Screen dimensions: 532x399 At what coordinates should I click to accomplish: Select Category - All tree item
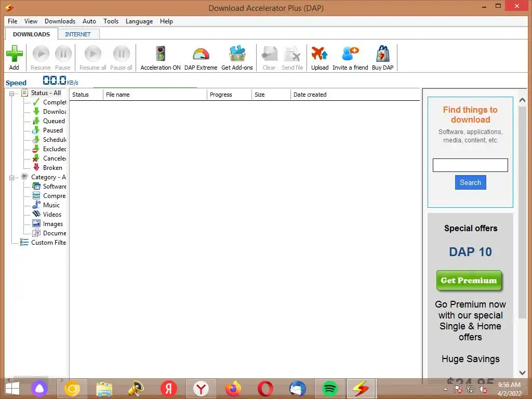tap(44, 177)
